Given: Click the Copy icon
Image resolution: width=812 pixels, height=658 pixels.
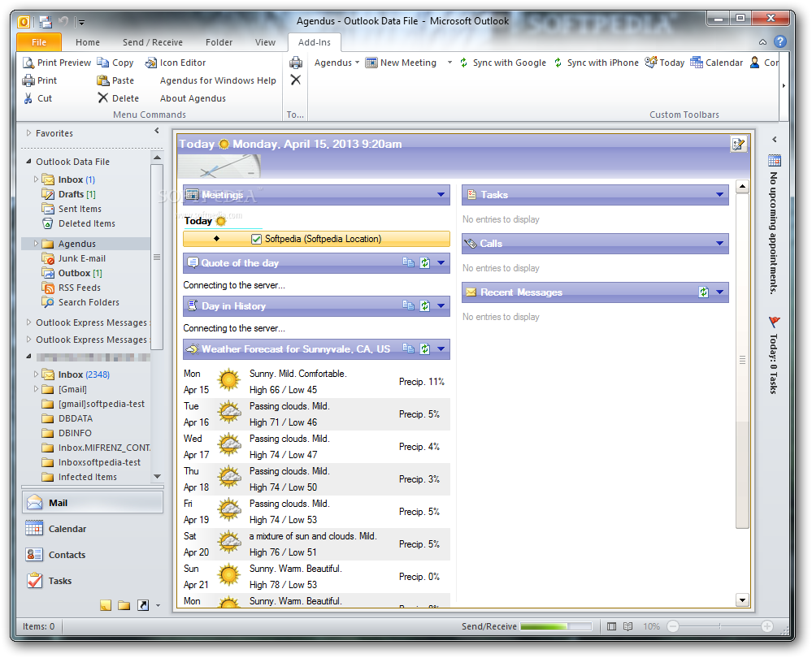Looking at the screenshot, I should click(x=103, y=63).
